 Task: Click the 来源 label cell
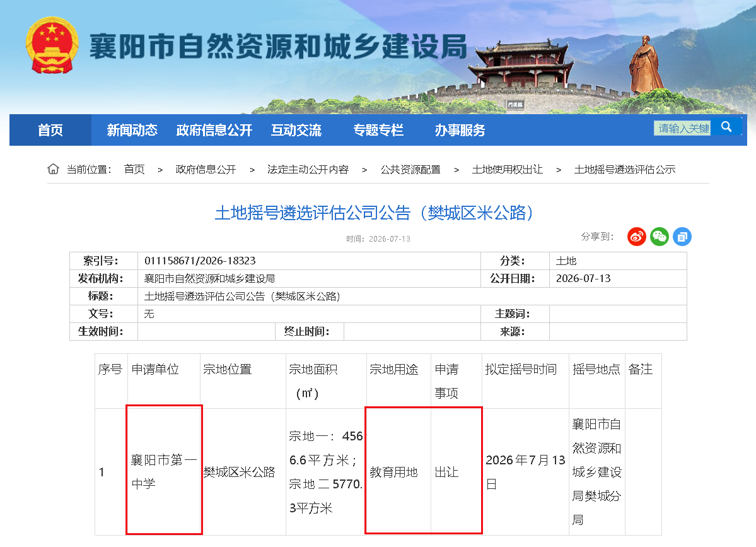click(x=515, y=331)
